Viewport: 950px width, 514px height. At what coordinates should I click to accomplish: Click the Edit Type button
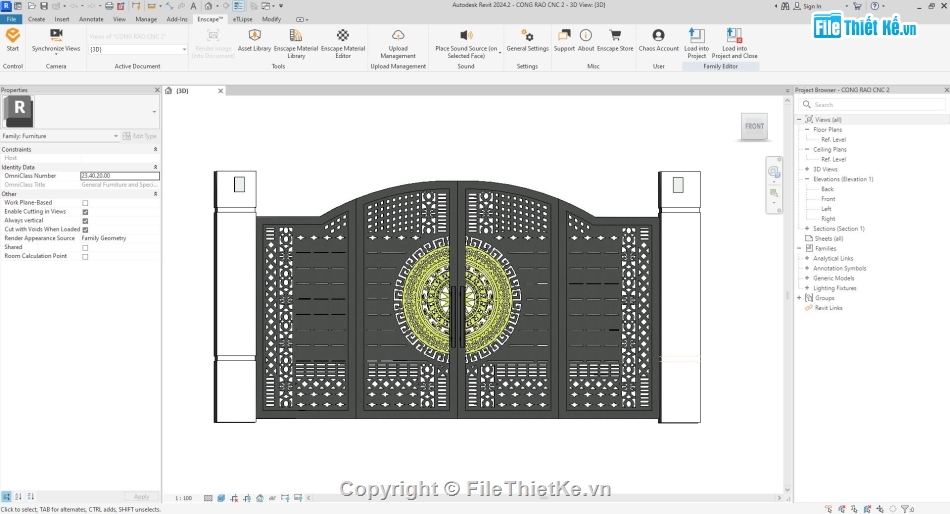pyautogui.click(x=139, y=136)
